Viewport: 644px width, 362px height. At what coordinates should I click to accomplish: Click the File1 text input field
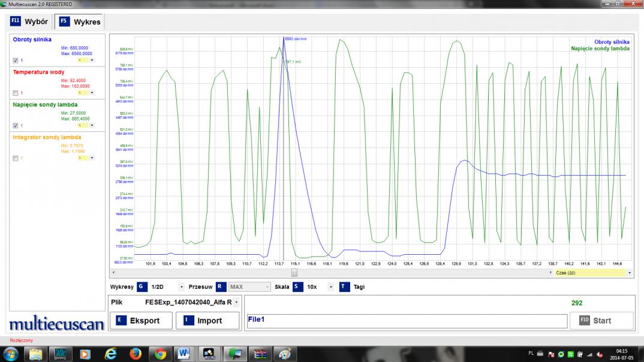(407, 321)
